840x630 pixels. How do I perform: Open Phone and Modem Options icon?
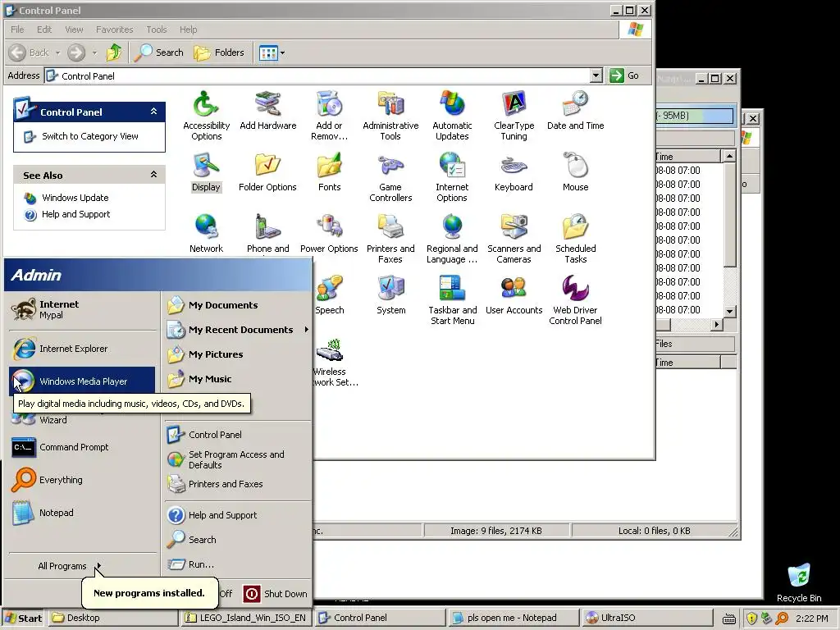point(267,234)
